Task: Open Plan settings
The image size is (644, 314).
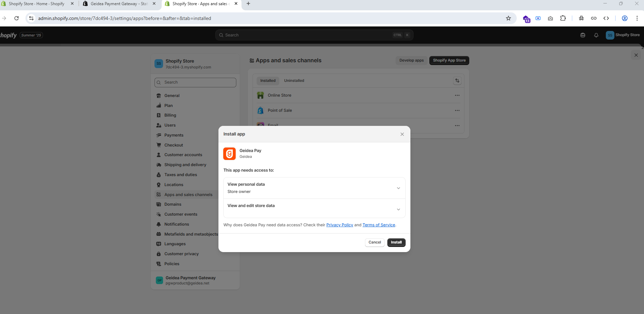Action: 168,106
